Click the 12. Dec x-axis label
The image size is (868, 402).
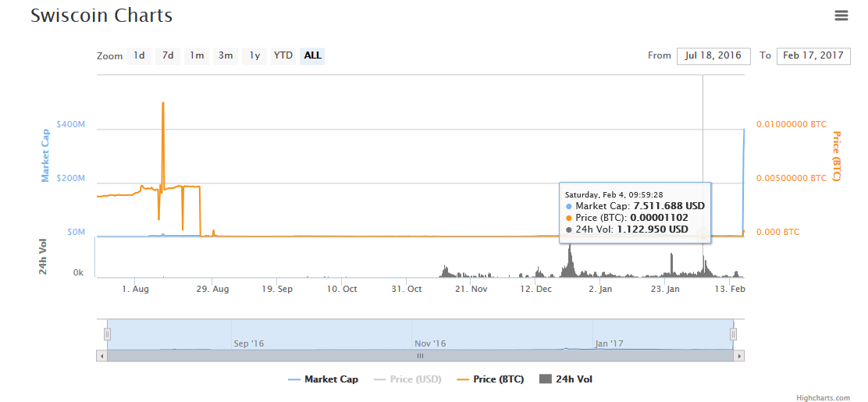point(535,289)
